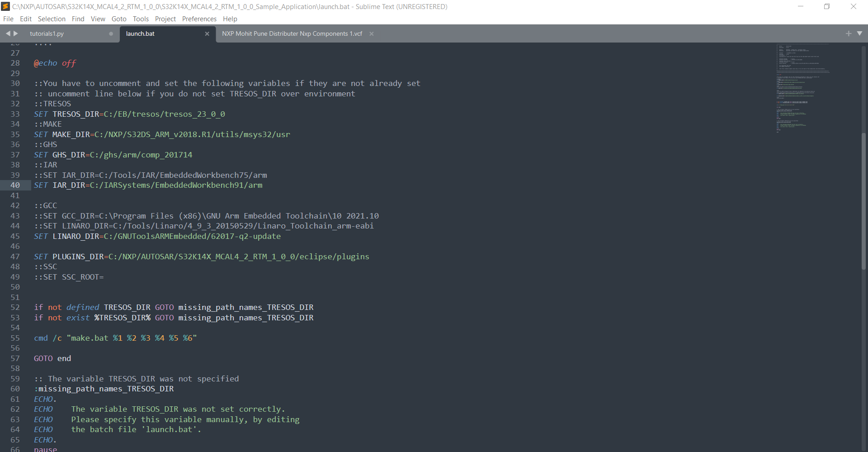Open the Goto menu
868x452 pixels.
click(118, 19)
